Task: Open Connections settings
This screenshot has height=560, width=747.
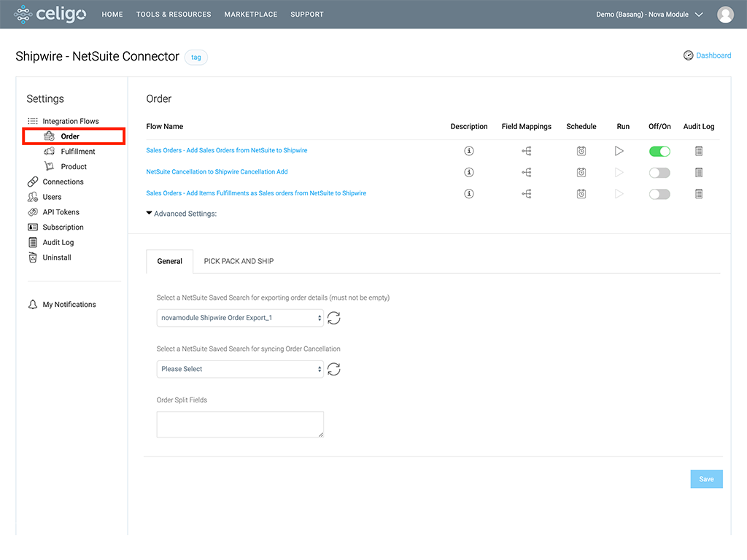Action: click(55, 182)
